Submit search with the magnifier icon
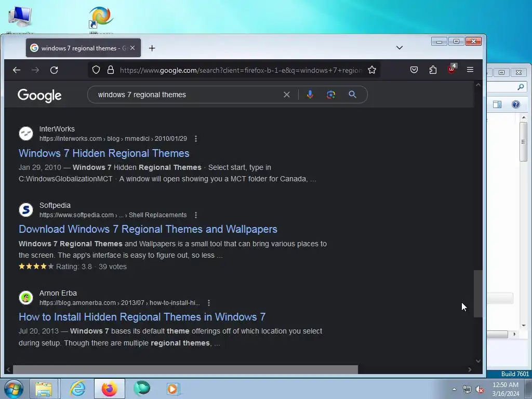The image size is (532, 399). tap(353, 95)
